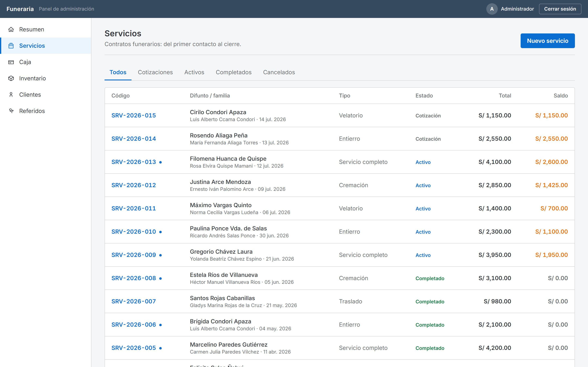588x367 pixels.
Task: Select the Cancelados tab
Action: point(279,72)
